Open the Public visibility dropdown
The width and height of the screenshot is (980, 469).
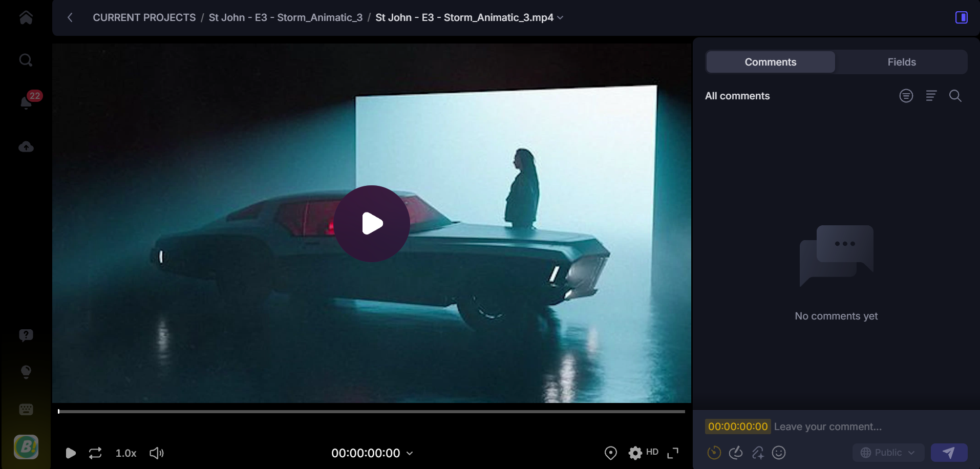[888, 453]
